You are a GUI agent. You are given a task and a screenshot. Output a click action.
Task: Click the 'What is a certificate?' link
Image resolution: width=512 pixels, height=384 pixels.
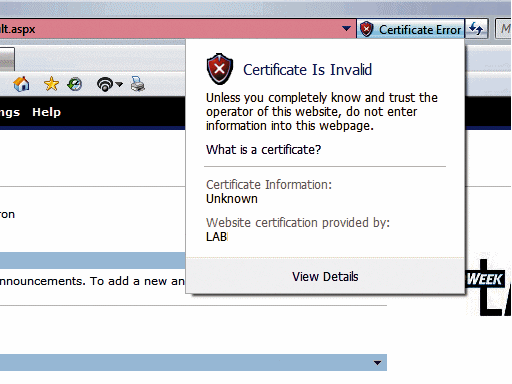[x=263, y=150]
